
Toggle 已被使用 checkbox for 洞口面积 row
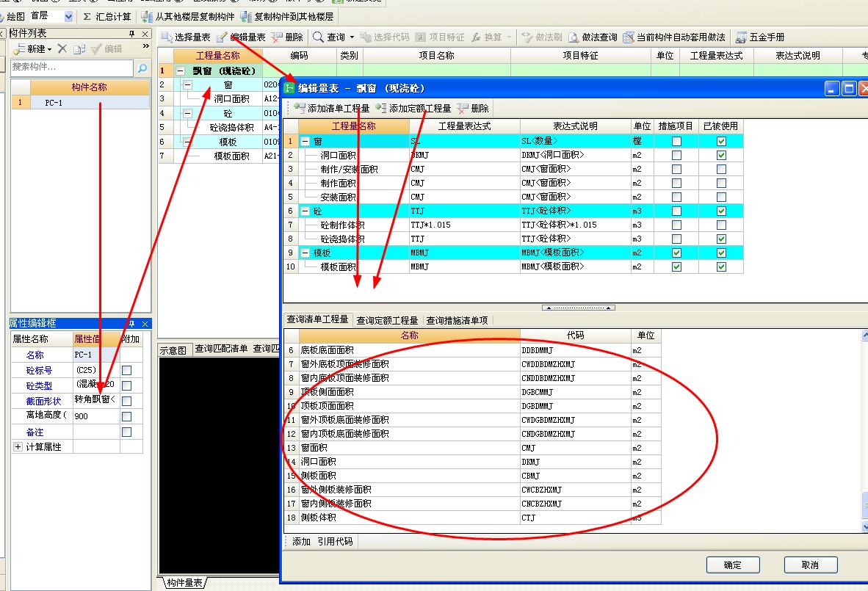721,155
